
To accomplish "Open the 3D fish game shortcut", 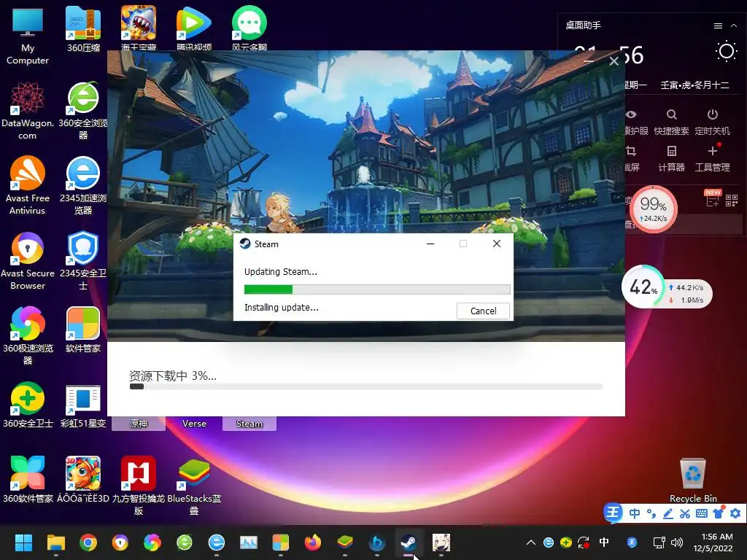I will pyautogui.click(x=83, y=480).
